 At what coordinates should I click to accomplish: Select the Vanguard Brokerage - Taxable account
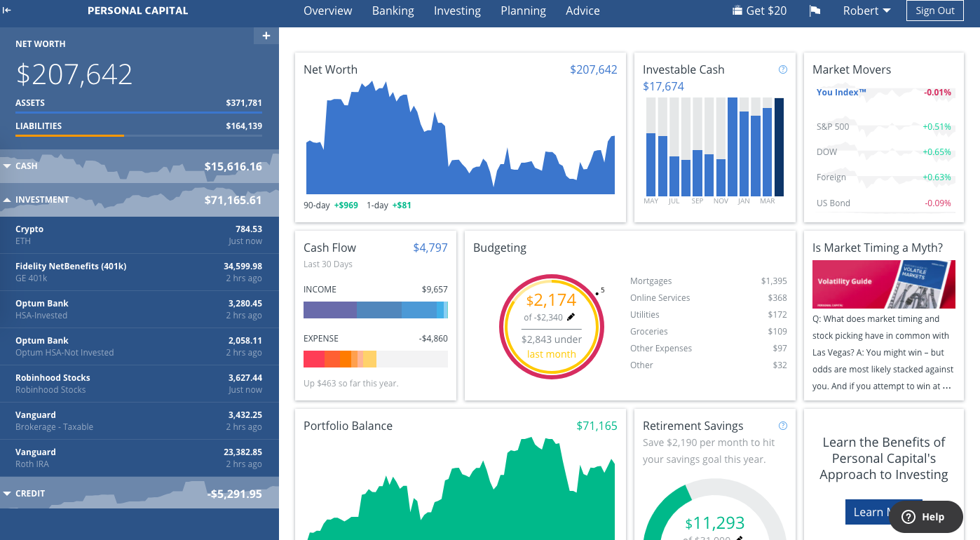click(x=139, y=421)
